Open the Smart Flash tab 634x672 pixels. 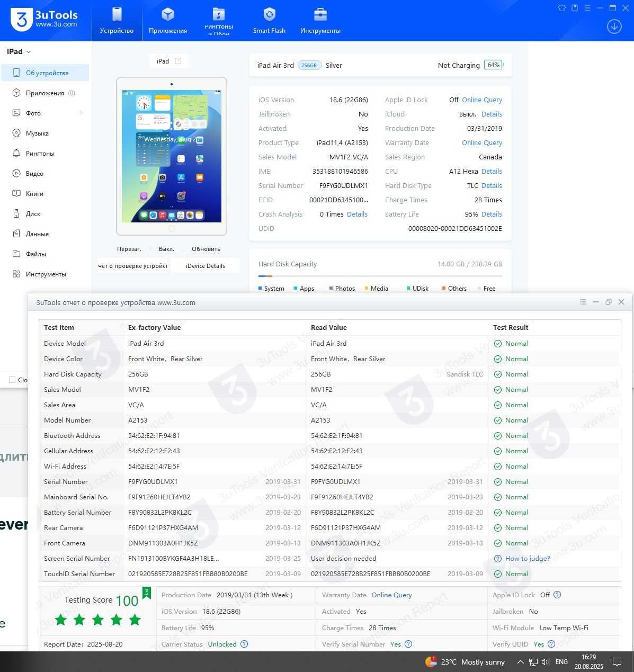tap(269, 21)
